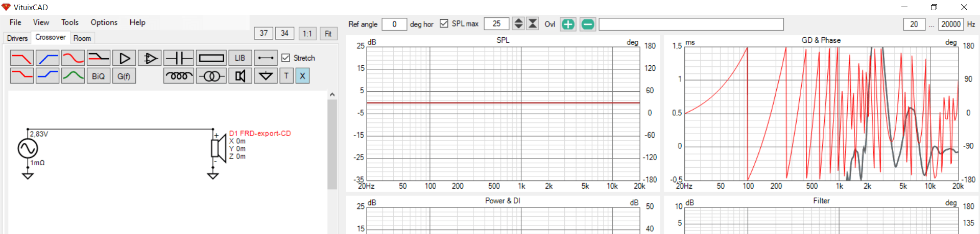Image resolution: width=980 pixels, height=234 pixels.
Task: Click the 20000 Hz maximum frequency field
Action: pos(951,24)
